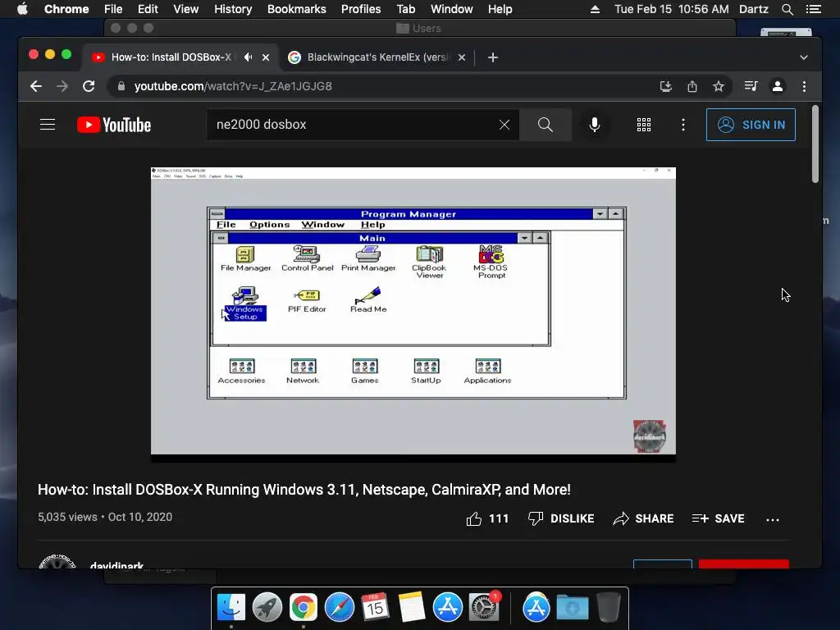Go back in the Chrome toolbar
Viewport: 840px width, 630px height.
click(36, 86)
